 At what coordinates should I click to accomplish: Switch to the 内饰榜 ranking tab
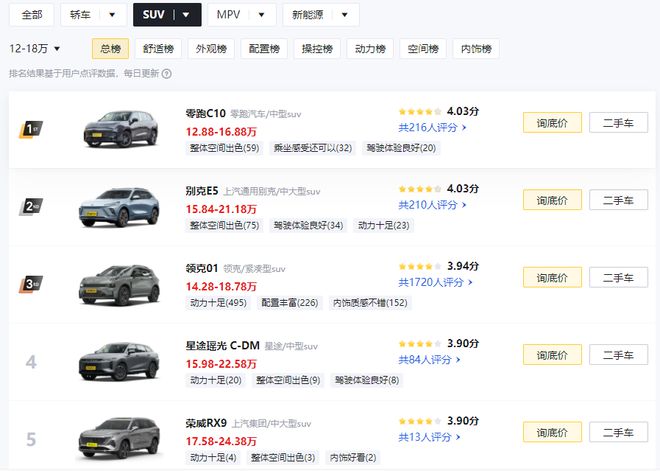tap(476, 48)
